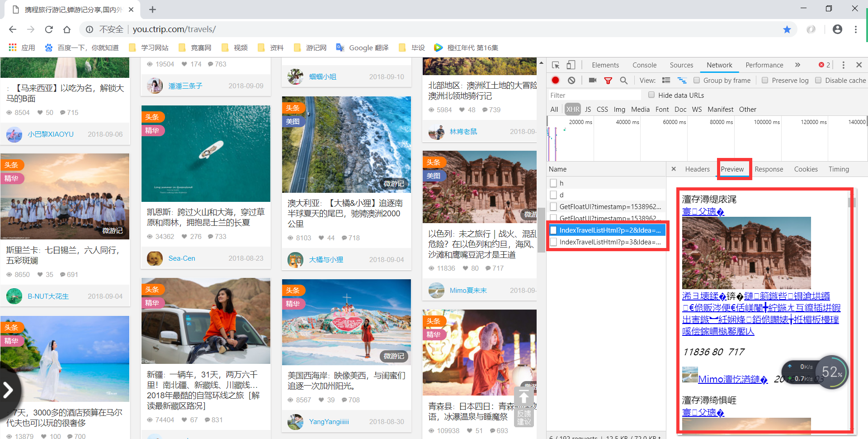Screen dimensions: 868x439
Task: Open the Google 翻译 bookmark
Action: (362, 48)
